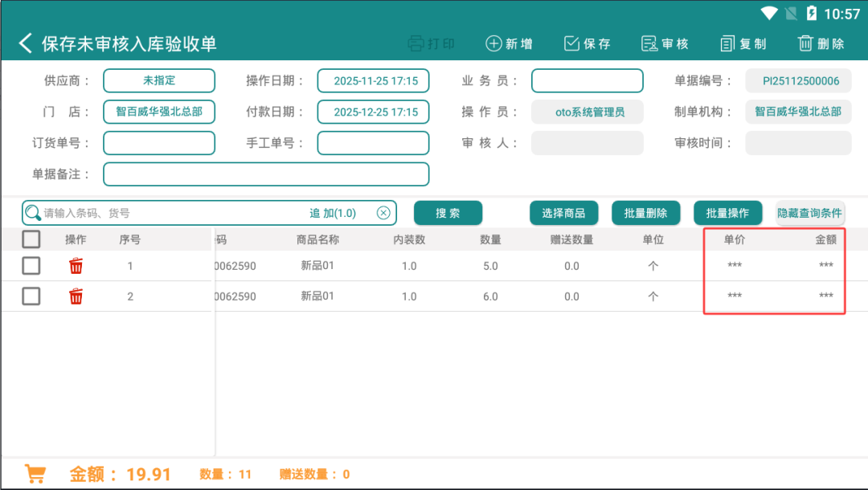Open the 付款日期 date picker

pos(373,112)
